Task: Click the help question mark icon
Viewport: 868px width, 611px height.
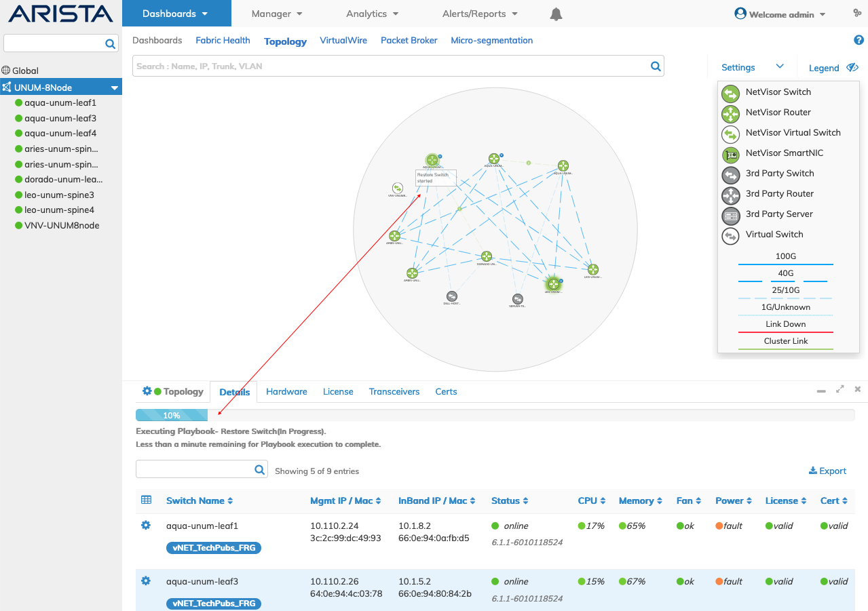Action: tap(858, 41)
